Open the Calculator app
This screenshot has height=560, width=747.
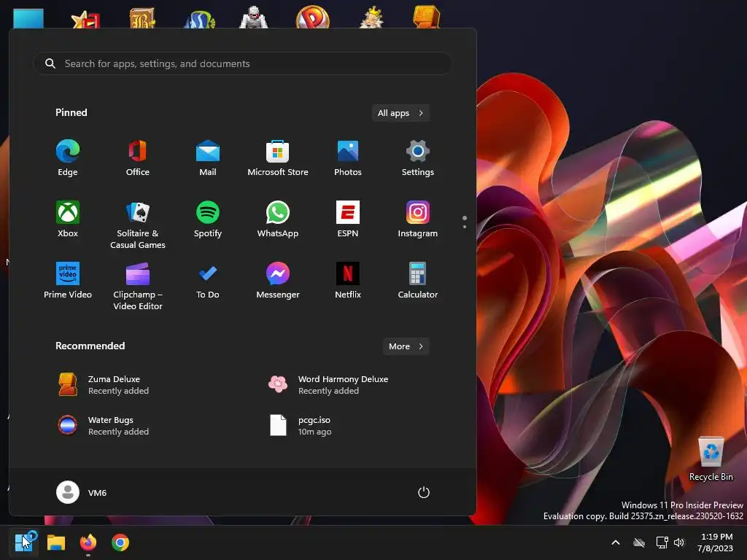click(x=418, y=281)
